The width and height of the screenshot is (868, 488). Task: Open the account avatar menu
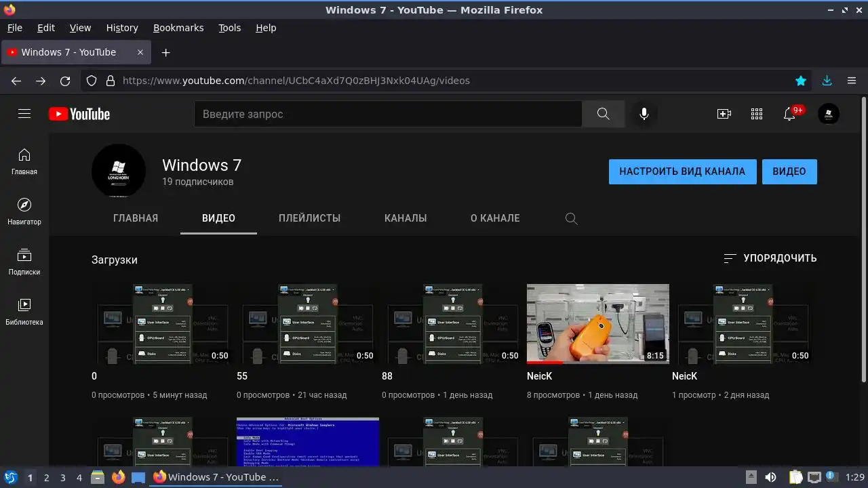click(x=829, y=114)
